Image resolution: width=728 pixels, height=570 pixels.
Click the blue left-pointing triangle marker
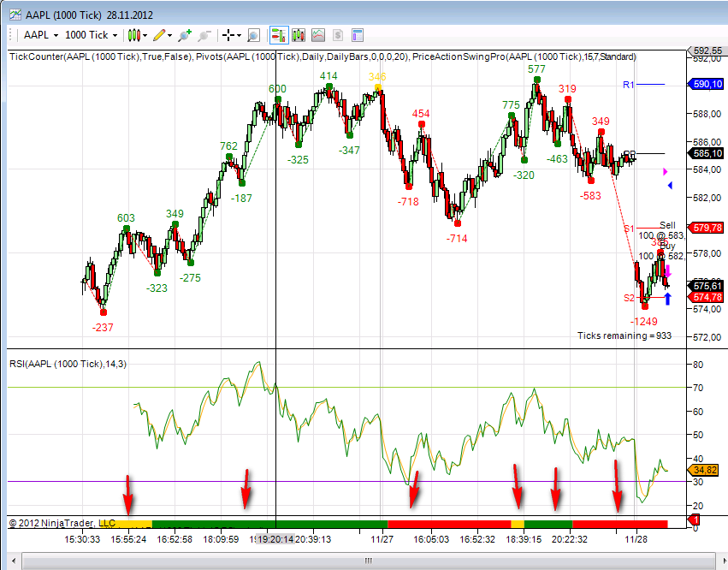(x=670, y=186)
